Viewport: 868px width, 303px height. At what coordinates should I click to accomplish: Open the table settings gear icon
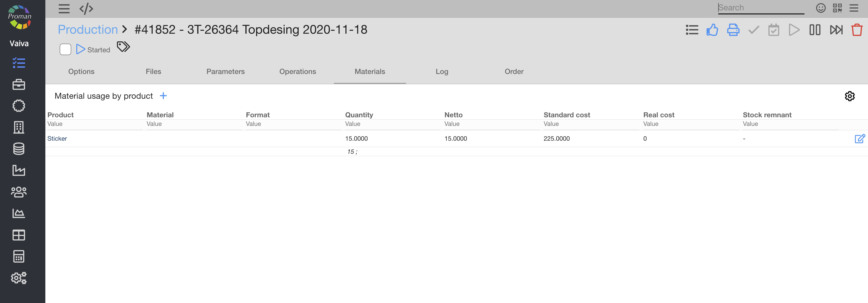[x=849, y=96]
